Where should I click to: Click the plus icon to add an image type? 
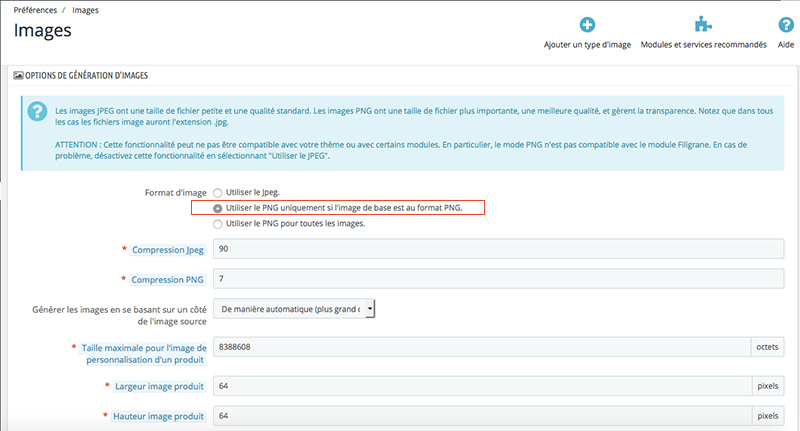587,24
